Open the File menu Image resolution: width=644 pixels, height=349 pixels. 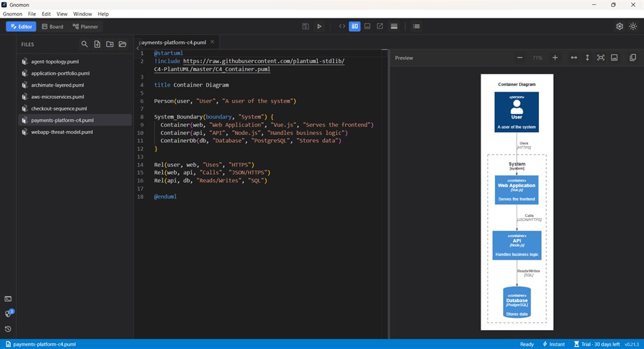pyautogui.click(x=32, y=14)
